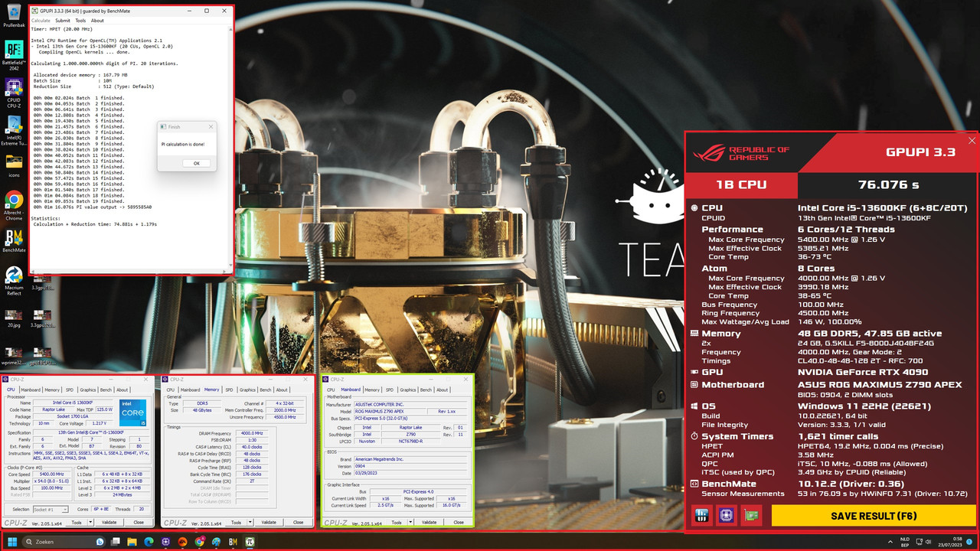Click Close button in right CPU-Z window
The height and width of the screenshot is (551, 980).
tap(459, 523)
